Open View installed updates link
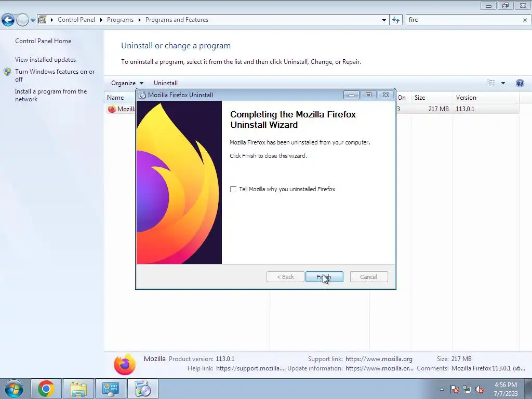Image resolution: width=532 pixels, height=399 pixels. coord(46,59)
